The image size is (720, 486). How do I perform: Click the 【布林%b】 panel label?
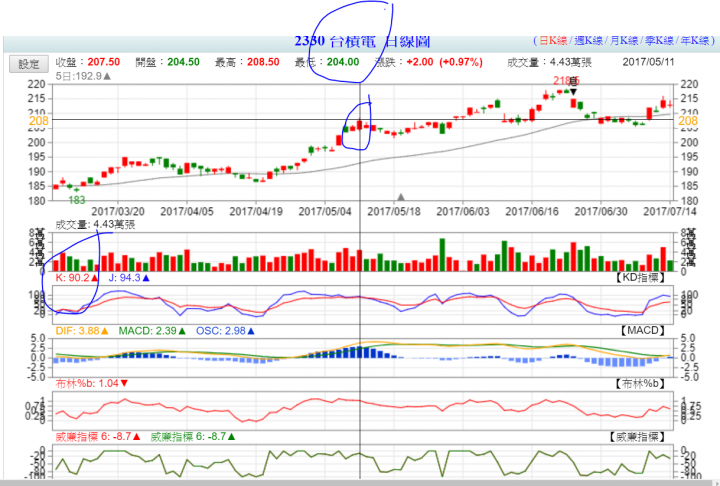tap(640, 384)
